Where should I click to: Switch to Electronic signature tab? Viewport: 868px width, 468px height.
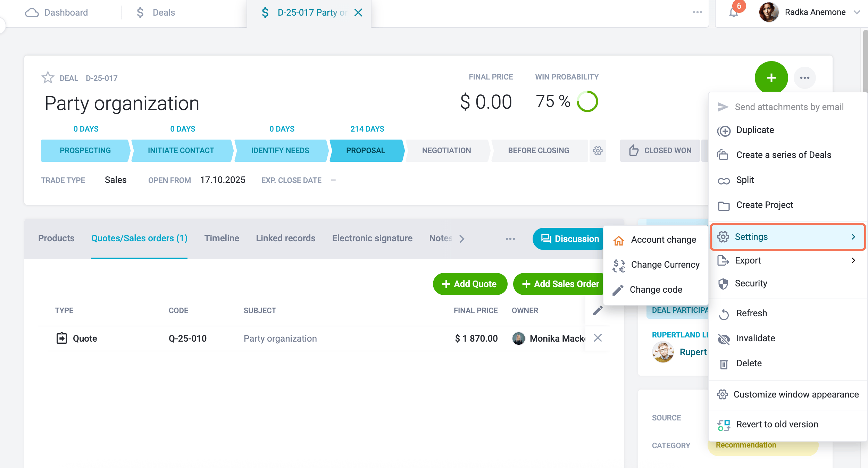click(372, 238)
